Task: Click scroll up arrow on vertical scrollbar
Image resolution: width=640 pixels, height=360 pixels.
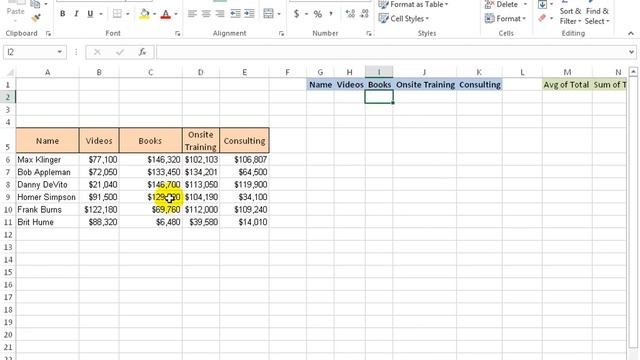Action: click(633, 72)
